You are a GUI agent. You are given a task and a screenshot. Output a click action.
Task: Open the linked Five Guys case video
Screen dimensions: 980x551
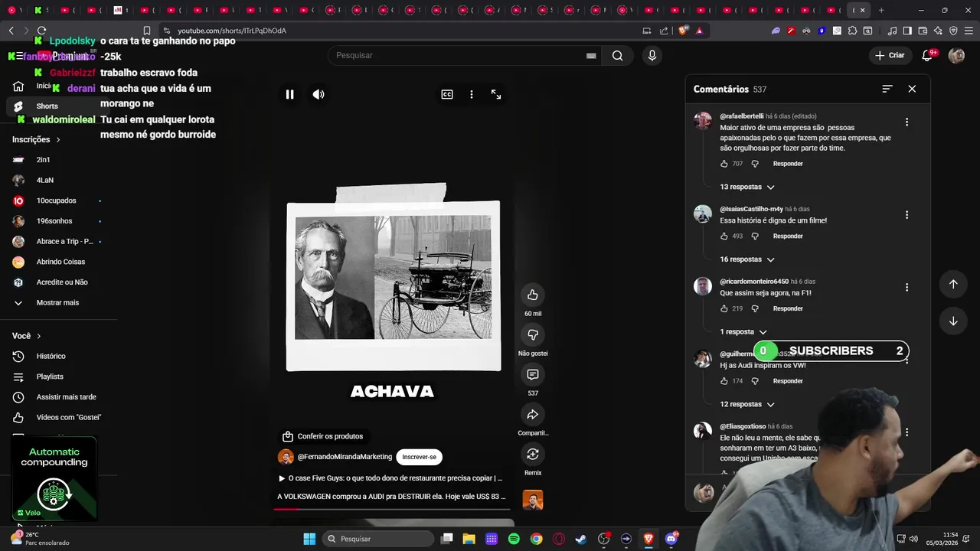tap(390, 478)
